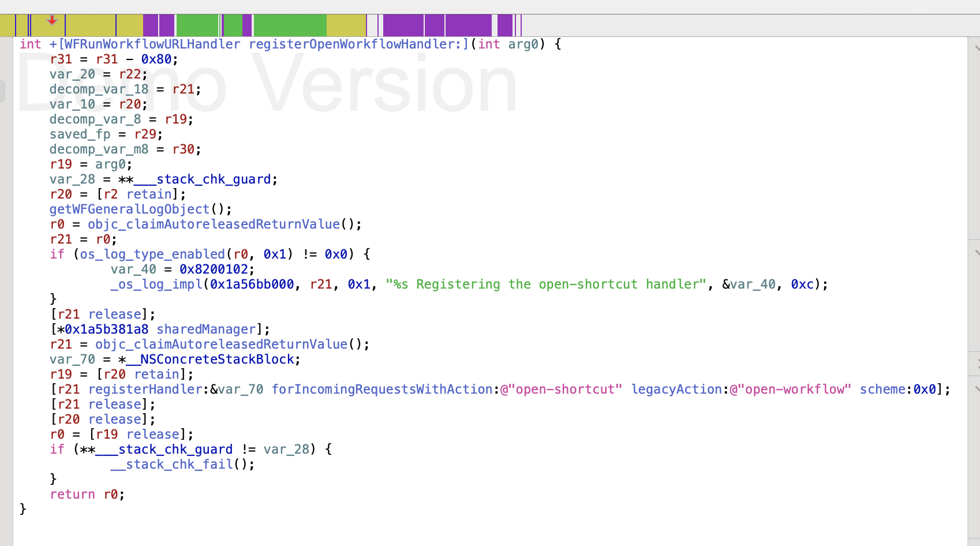
Task: Click the line 'r0 = objc_claimAutoreleasedReturnValue();'
Action: 205,225
